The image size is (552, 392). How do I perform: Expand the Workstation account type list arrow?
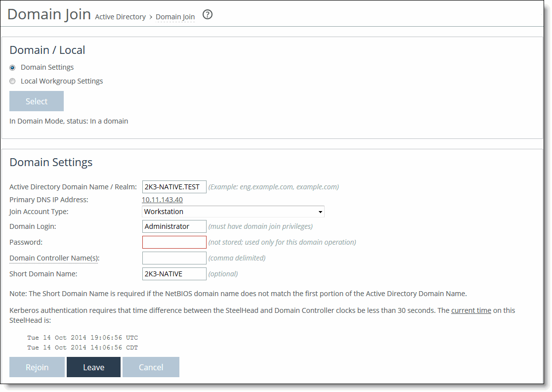pos(321,211)
